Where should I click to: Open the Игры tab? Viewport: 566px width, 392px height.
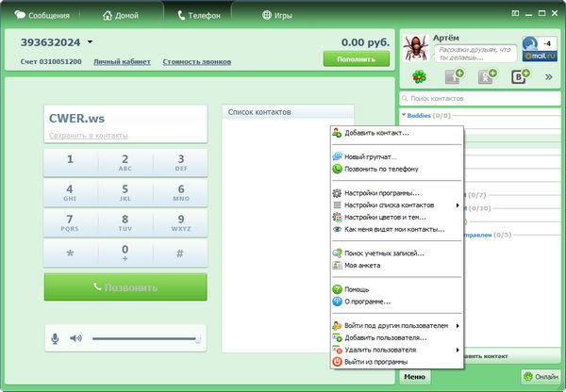coord(277,15)
